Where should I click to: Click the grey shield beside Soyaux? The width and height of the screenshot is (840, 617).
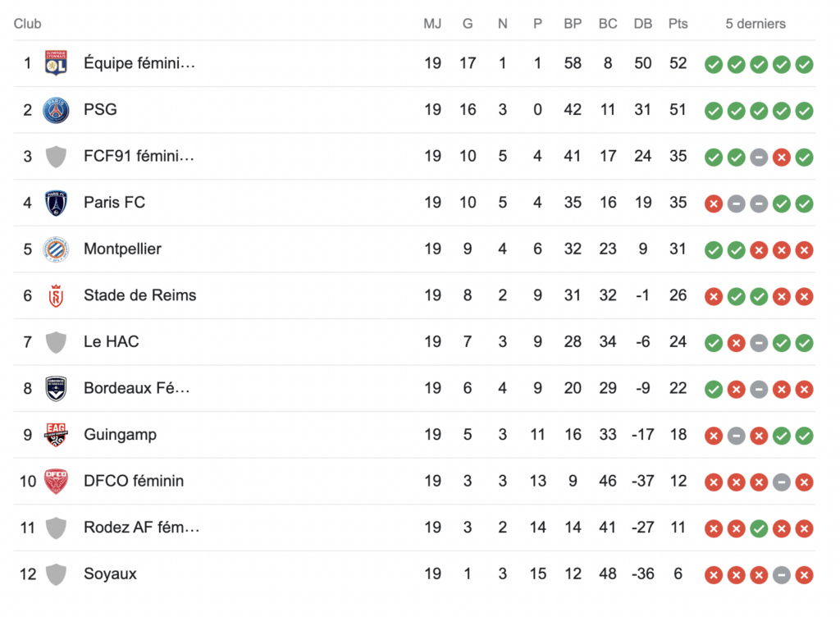[57, 574]
